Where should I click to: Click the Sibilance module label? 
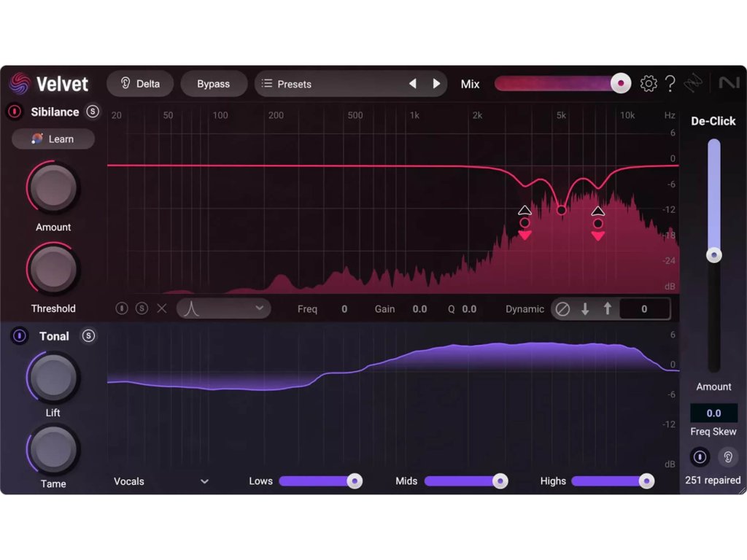[55, 112]
